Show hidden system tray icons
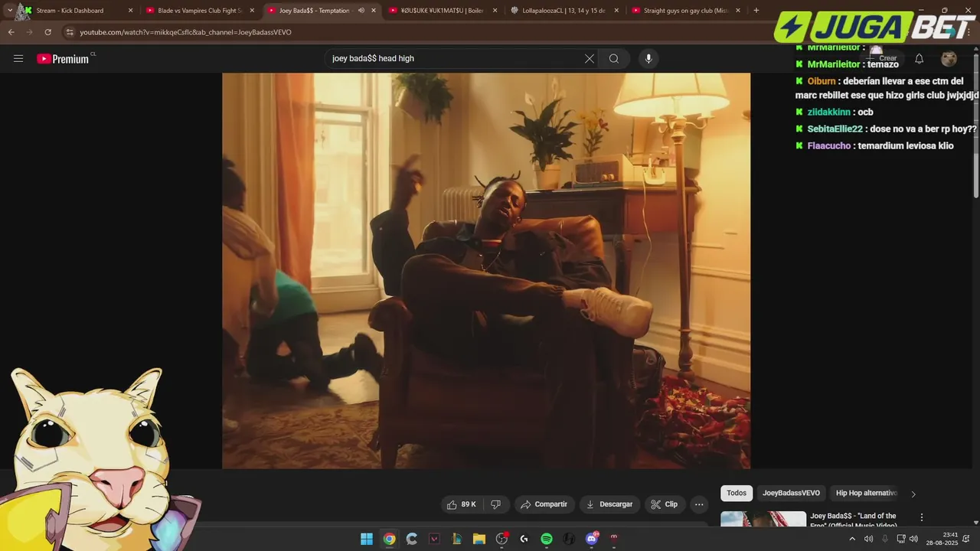This screenshot has width=980, height=551. tap(852, 539)
